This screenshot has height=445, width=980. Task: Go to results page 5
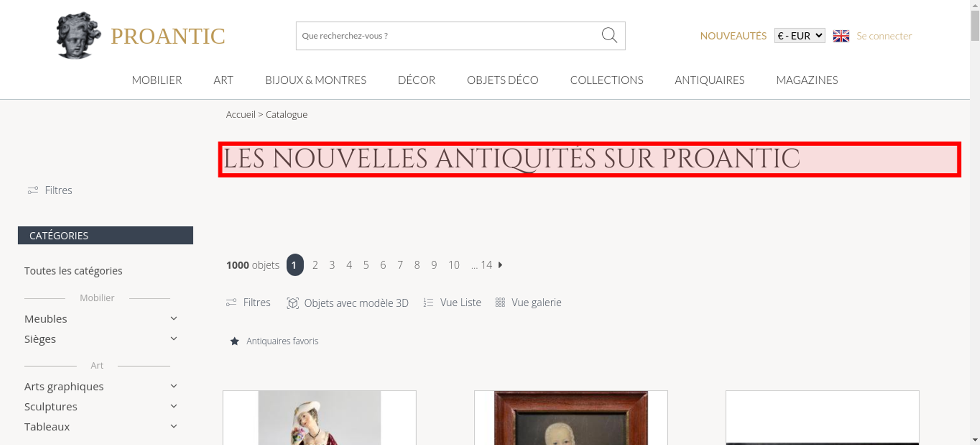point(366,265)
